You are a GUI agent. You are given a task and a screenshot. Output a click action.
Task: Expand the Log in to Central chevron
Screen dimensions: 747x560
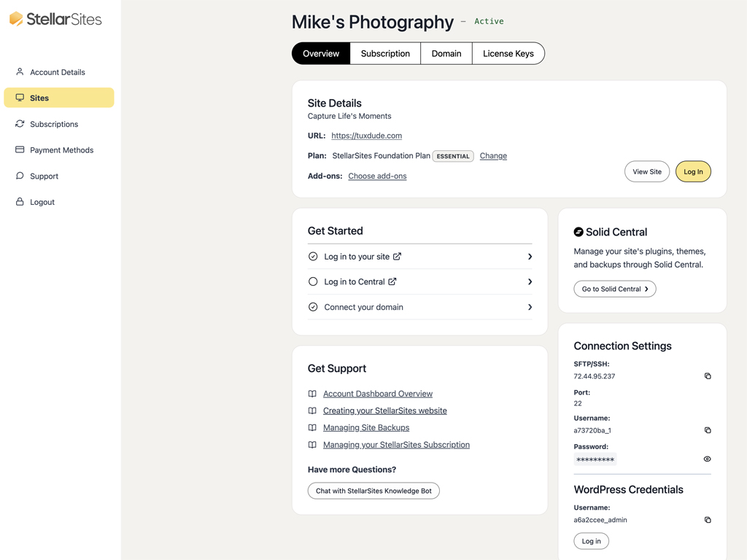pos(530,281)
